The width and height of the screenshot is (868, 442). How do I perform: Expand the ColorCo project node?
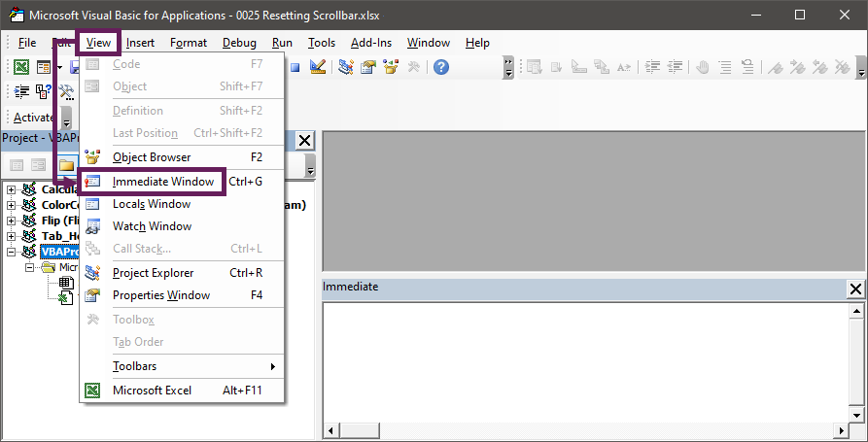(x=11, y=205)
